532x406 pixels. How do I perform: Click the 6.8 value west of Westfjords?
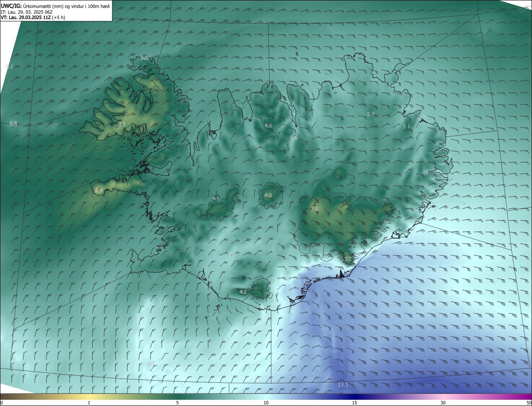(x=13, y=123)
